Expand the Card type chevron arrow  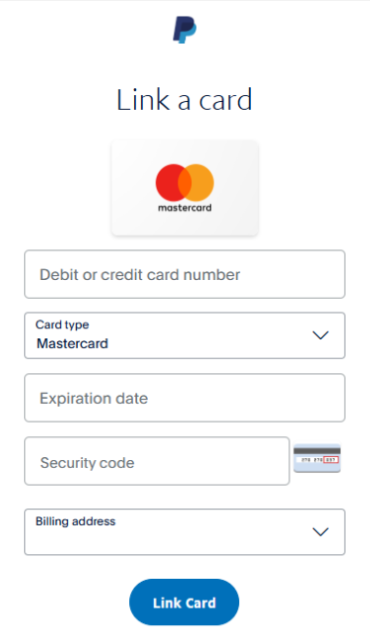coord(320,335)
